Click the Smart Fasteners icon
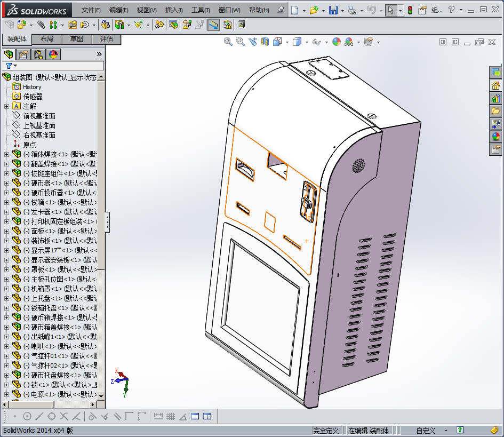Image resolution: width=504 pixels, height=437 pixels. [73, 25]
